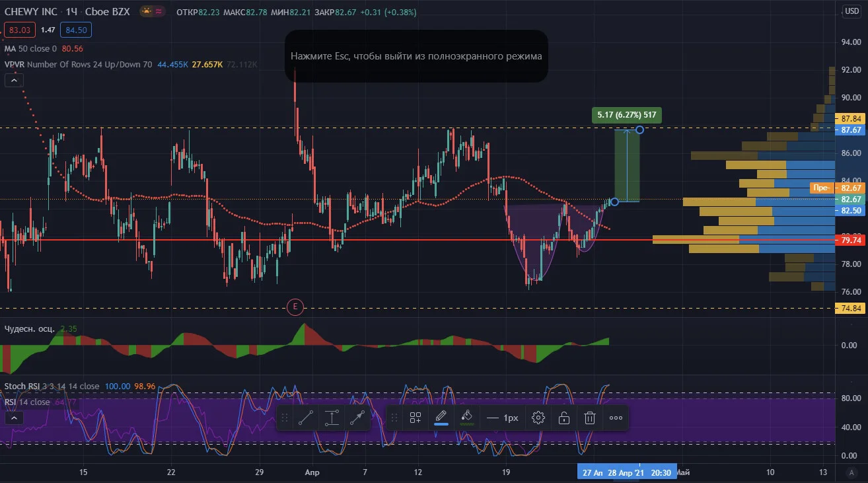Screen dimensions: 868x483
Task: Click the sell price 83.03 button
Action: point(20,30)
